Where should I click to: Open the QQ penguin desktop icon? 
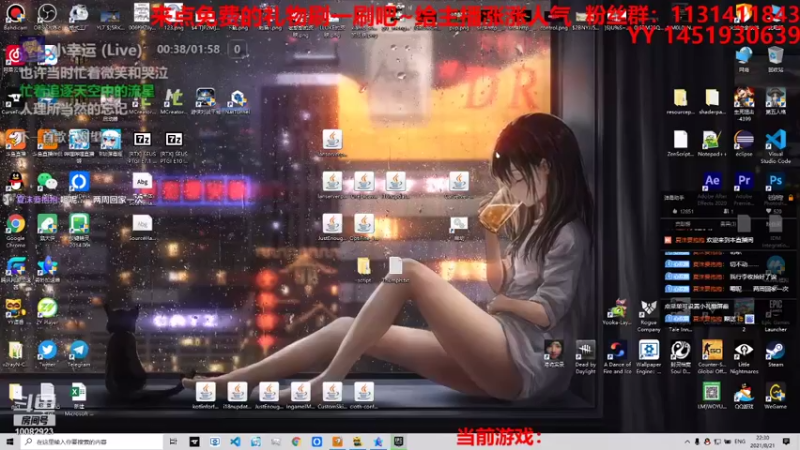[15, 183]
